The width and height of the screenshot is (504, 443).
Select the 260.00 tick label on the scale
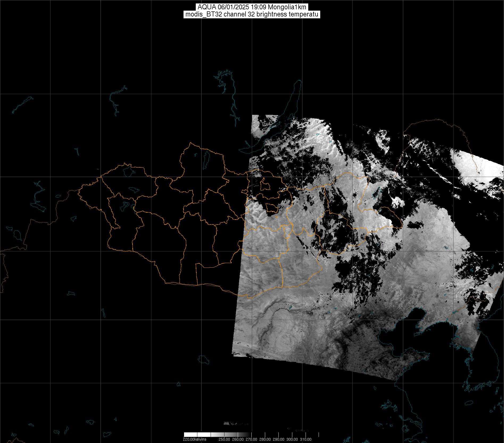(238, 439)
